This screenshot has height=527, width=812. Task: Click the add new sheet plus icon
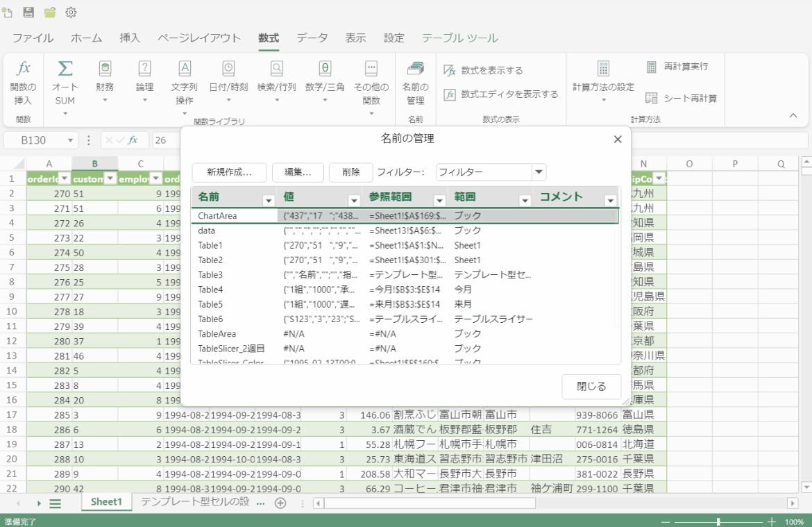tap(280, 503)
